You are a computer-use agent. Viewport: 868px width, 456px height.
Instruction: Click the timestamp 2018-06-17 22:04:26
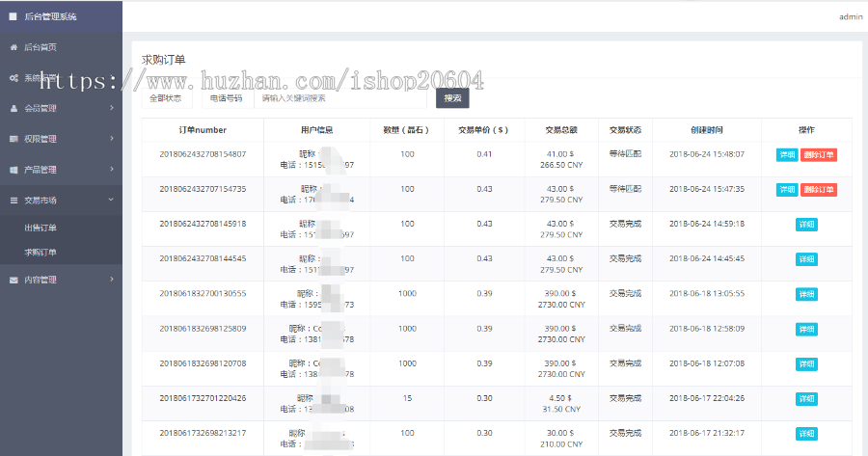pyautogui.click(x=706, y=398)
